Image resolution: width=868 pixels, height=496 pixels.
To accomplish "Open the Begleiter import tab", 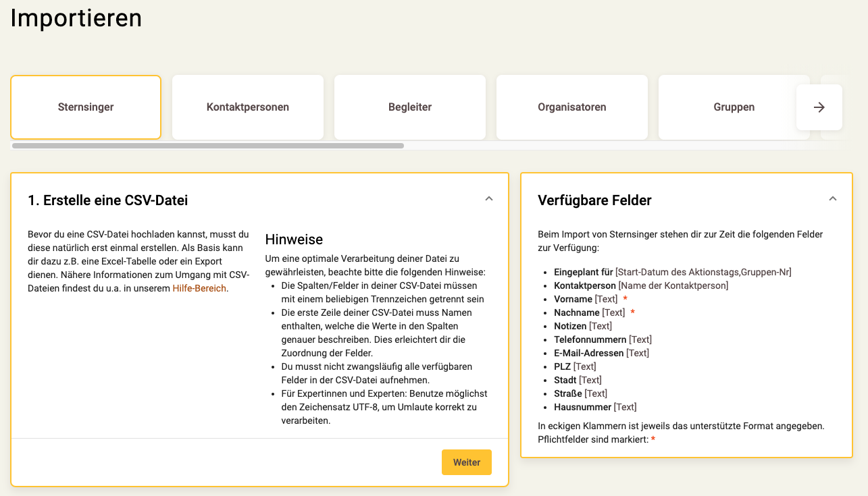I will pyautogui.click(x=410, y=107).
